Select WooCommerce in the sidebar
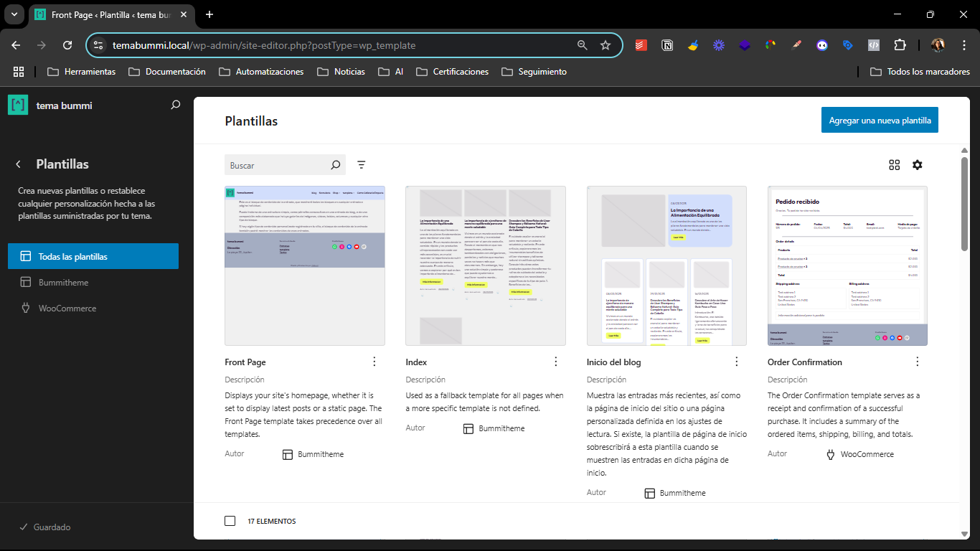The image size is (980, 551). point(67,308)
